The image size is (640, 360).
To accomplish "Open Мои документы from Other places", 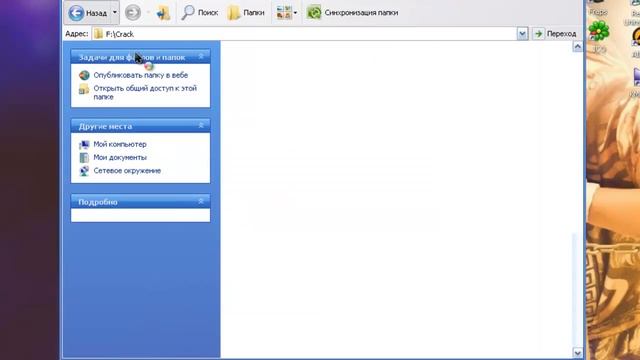I will coord(120,157).
